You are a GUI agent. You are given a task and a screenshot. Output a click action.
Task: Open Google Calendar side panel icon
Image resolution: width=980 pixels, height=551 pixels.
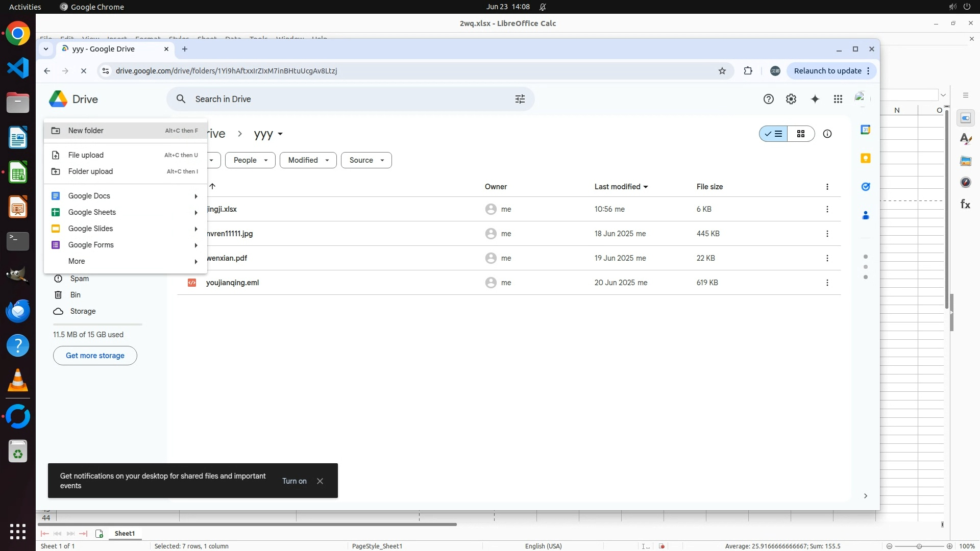coord(865,130)
